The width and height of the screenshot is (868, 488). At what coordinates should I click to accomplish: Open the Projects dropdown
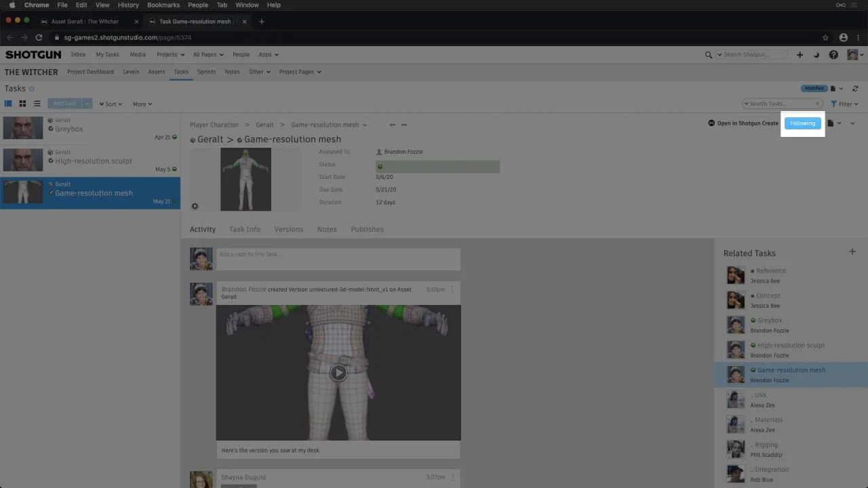point(170,55)
